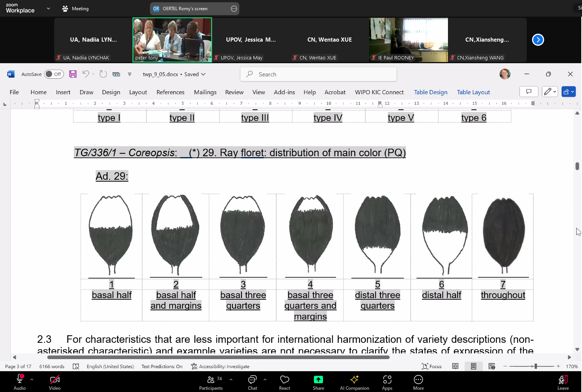Toggle the AutoSave switch
Viewport: 582px width, 392px height.
click(x=54, y=74)
